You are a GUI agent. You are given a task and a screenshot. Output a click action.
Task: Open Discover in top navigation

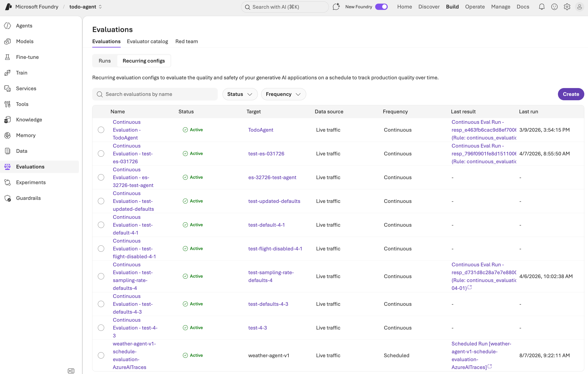point(429,7)
